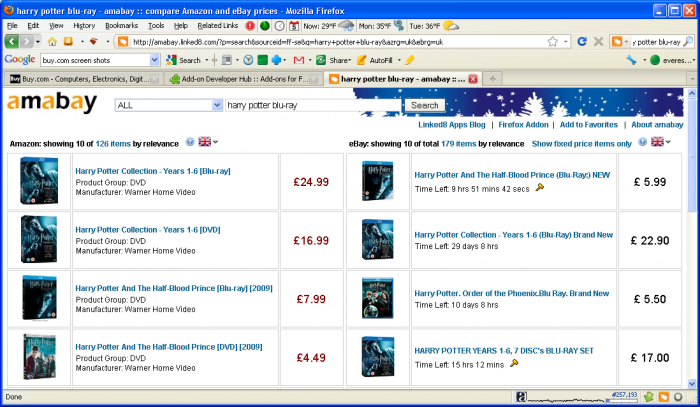Click the eBay help question mark icon
Viewport: 700px width, 407px height.
[x=642, y=142]
